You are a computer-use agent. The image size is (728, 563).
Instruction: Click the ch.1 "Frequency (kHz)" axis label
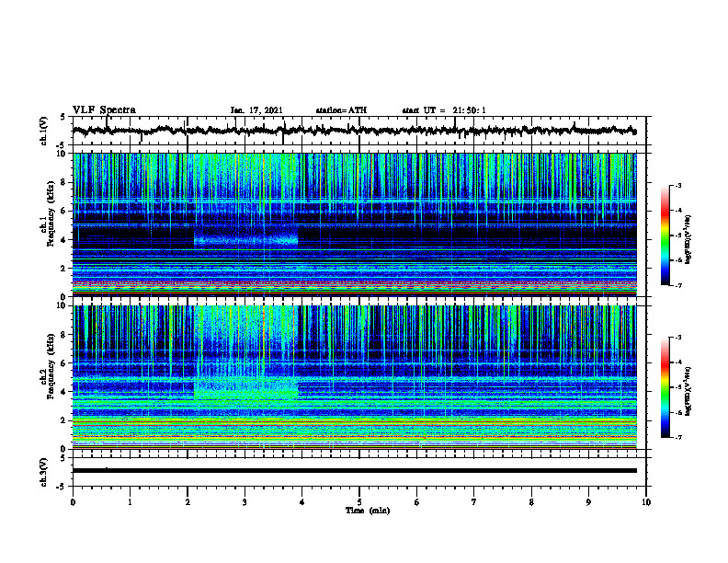(51, 213)
